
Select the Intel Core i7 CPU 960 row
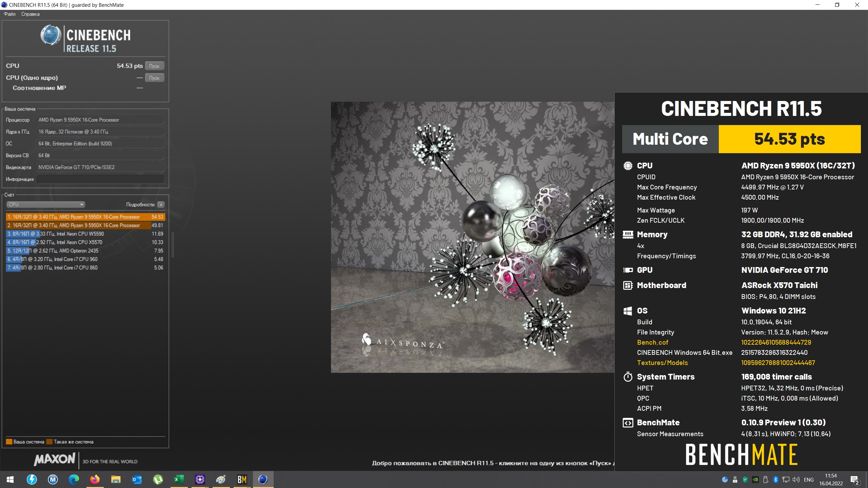coord(85,259)
